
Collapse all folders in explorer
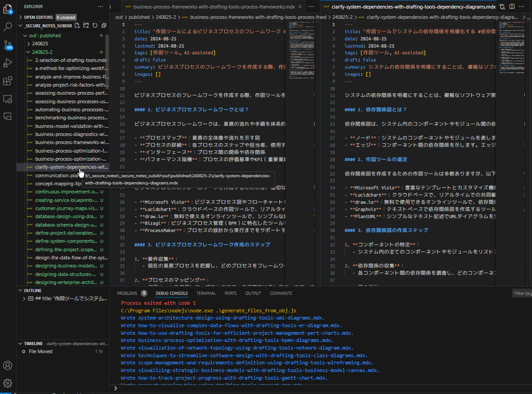click(104, 26)
